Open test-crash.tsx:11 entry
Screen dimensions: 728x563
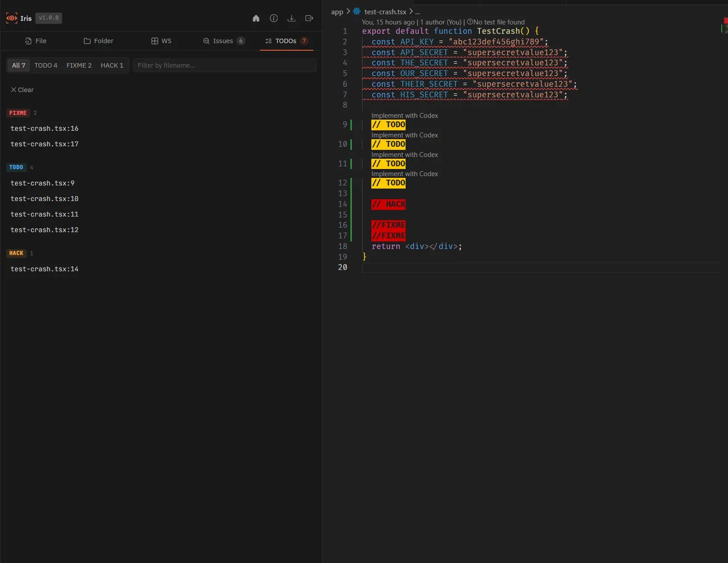pyautogui.click(x=44, y=214)
